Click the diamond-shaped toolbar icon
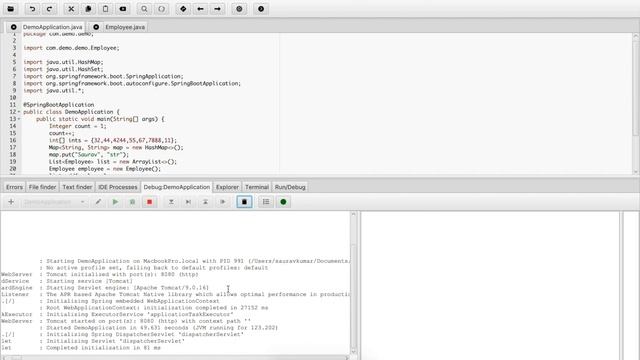 (x=183, y=9)
